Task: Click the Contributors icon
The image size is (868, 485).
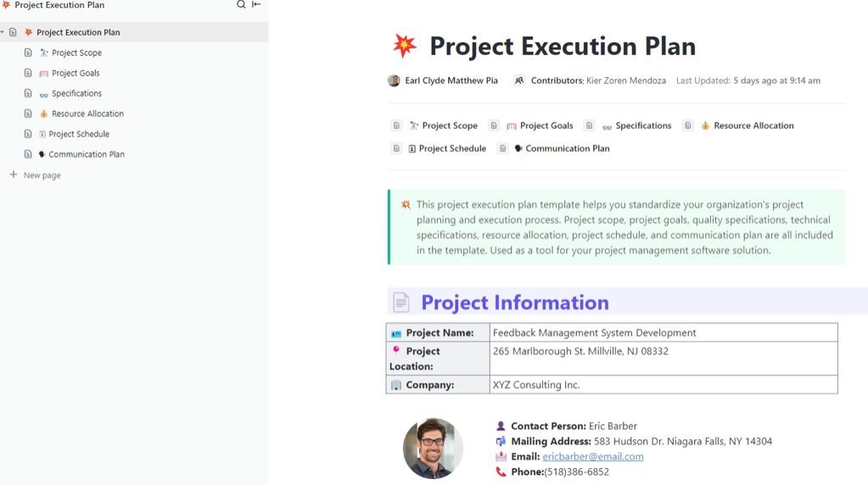Action: coord(519,81)
